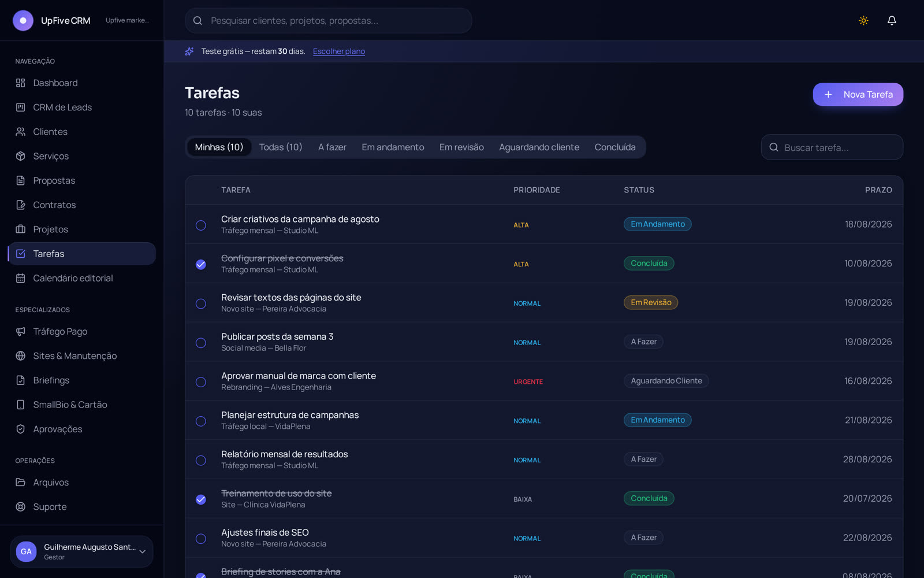This screenshot has height=578, width=924.
Task: Go to CRM de Leads icon
Action: 21,108
